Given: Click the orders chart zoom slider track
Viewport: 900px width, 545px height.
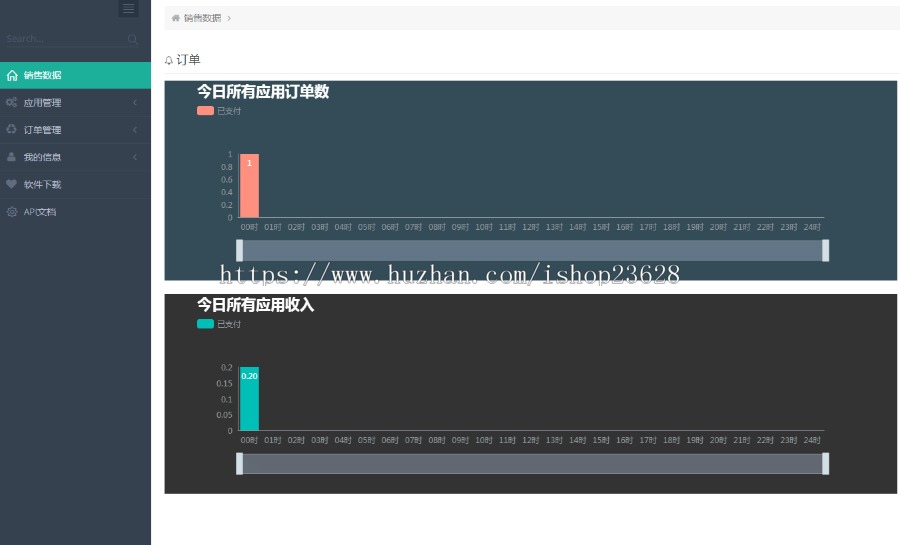Looking at the screenshot, I should 533,251.
